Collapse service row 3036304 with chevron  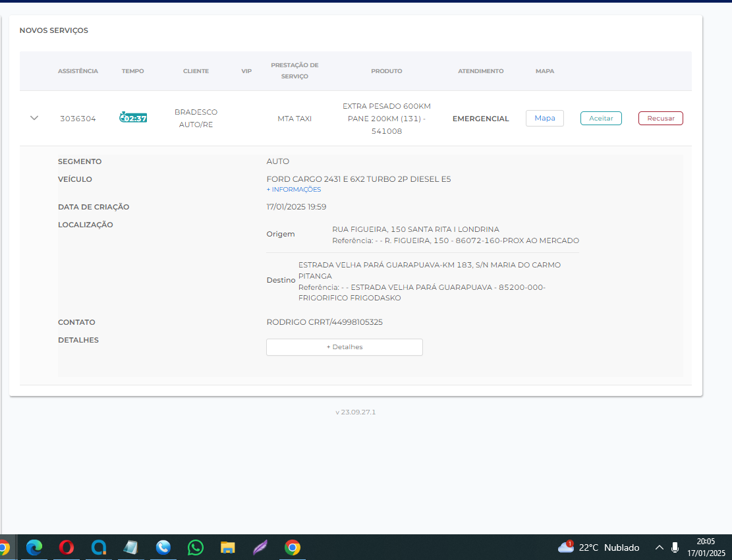click(x=34, y=118)
